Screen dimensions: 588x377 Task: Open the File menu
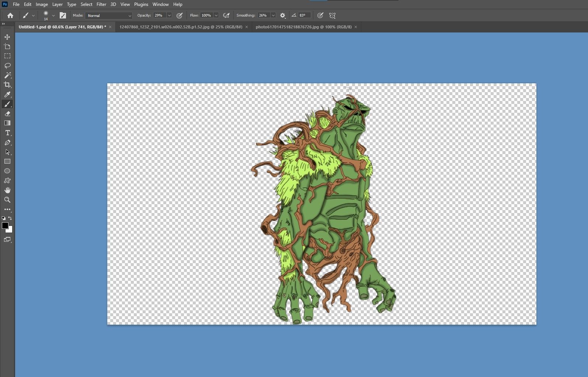(16, 4)
